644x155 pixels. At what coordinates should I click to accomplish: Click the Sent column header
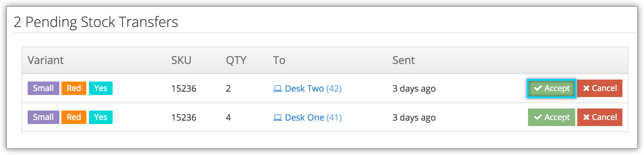[404, 60]
